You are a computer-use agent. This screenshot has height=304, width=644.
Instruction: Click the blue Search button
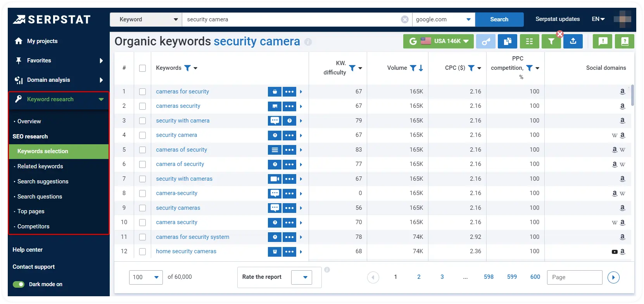[499, 19]
